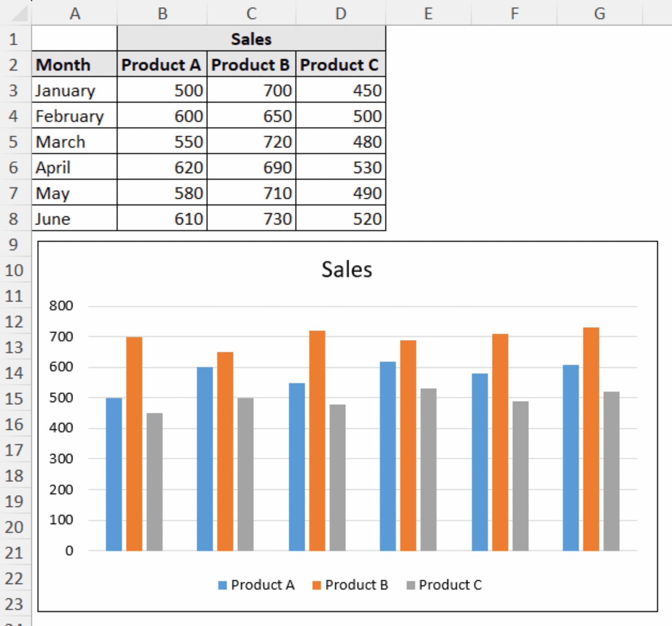The width and height of the screenshot is (672, 626).
Task: Select the Product A column header cell
Action: [x=161, y=65]
